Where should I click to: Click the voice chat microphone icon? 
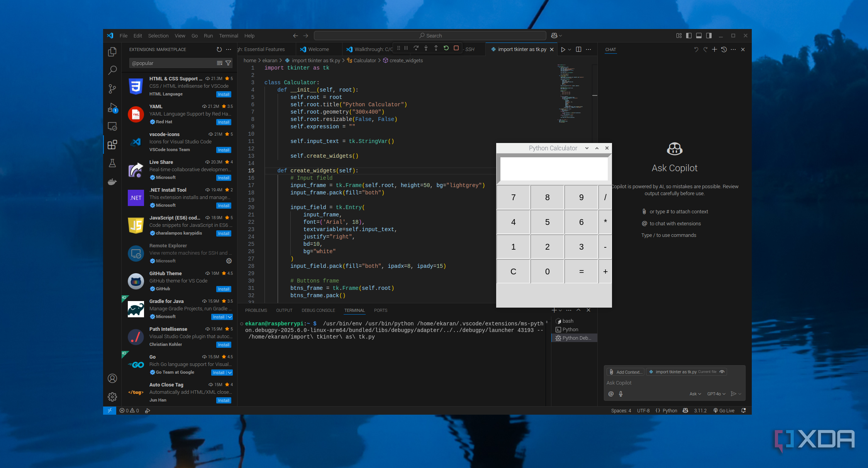[621, 394]
